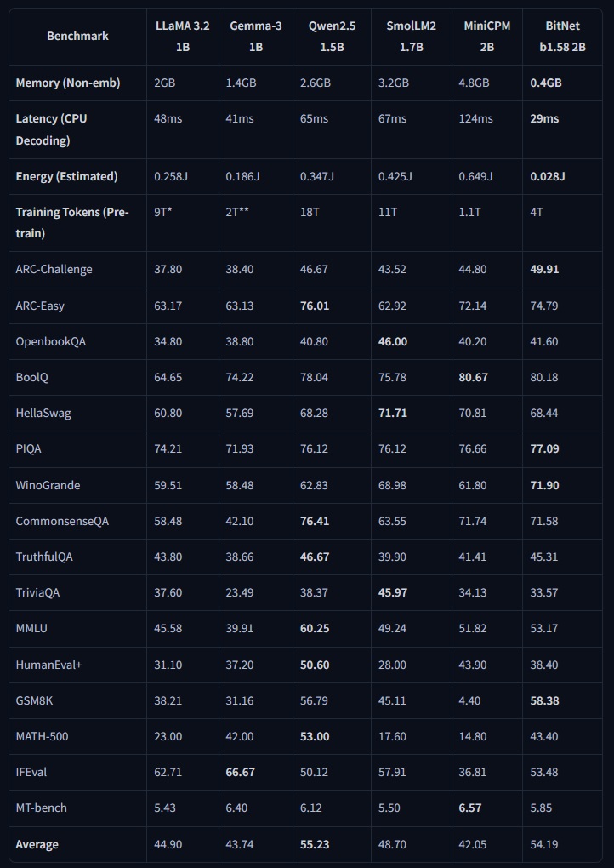
Task: Select the HellaSwag row label
Action: [43, 414]
